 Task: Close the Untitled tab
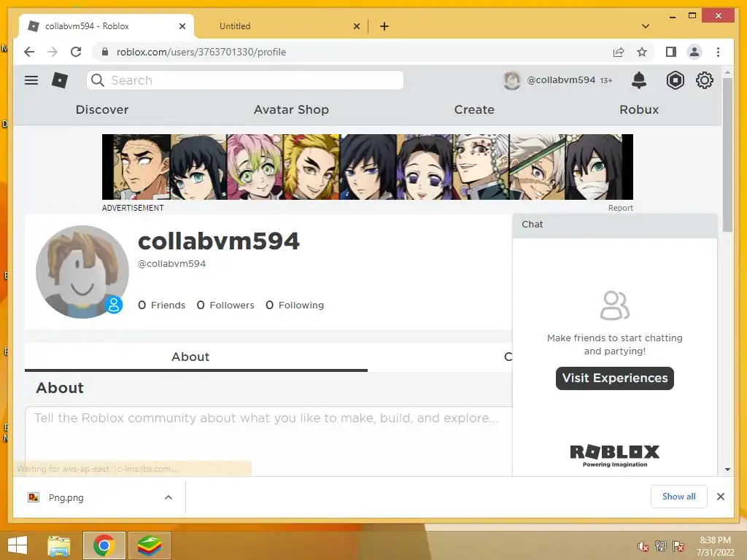tap(356, 26)
